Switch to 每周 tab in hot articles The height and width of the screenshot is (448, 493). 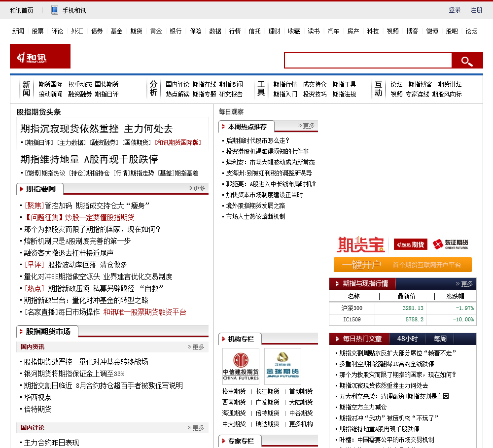(x=440, y=339)
